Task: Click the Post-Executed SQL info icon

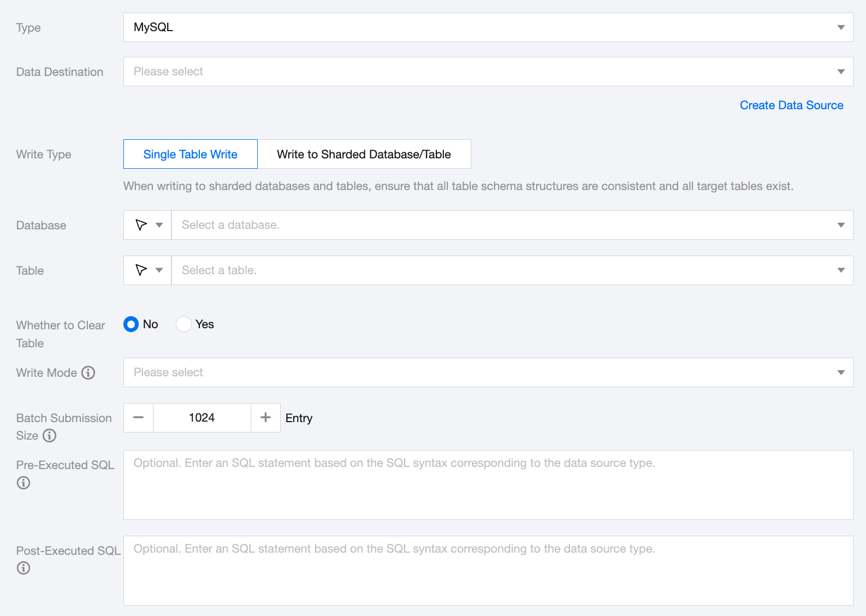Action: click(23, 568)
